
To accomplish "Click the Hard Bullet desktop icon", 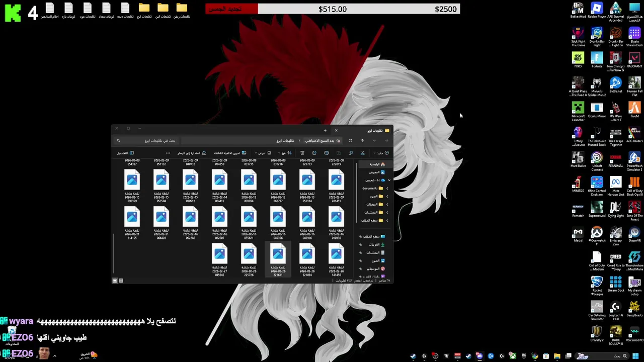I will (578, 160).
